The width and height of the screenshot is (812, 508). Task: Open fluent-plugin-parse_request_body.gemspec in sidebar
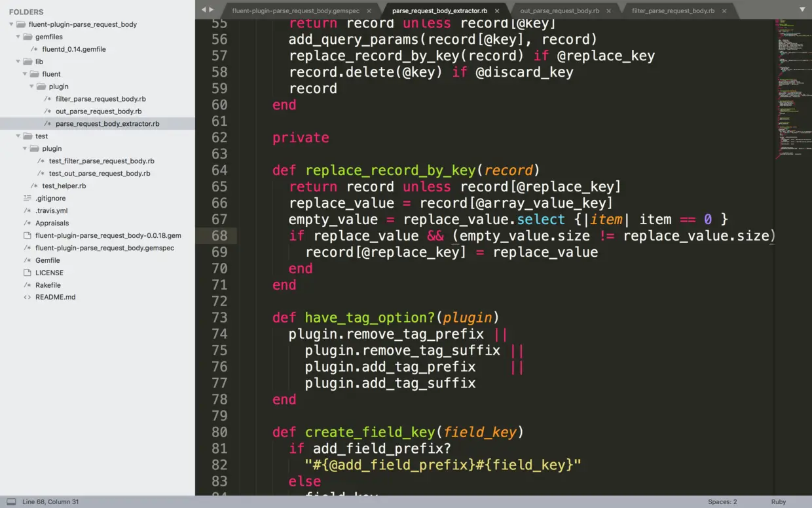pyautogui.click(x=105, y=248)
